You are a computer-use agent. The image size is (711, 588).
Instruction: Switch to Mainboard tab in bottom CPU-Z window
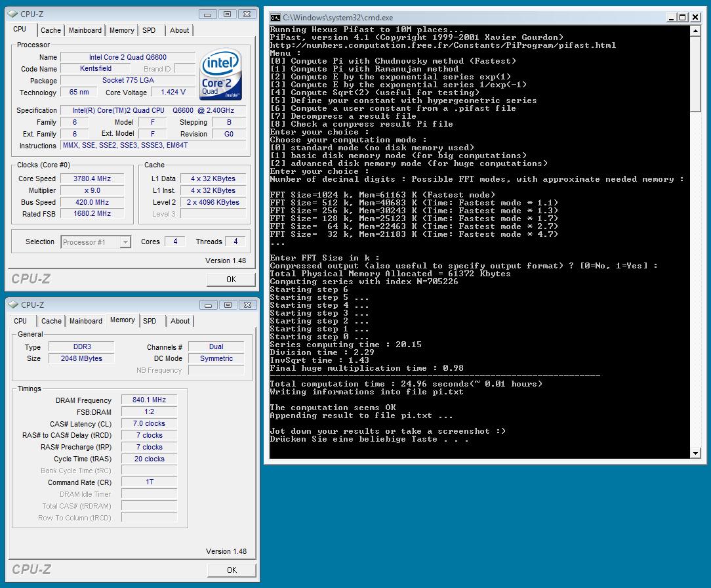click(x=86, y=321)
